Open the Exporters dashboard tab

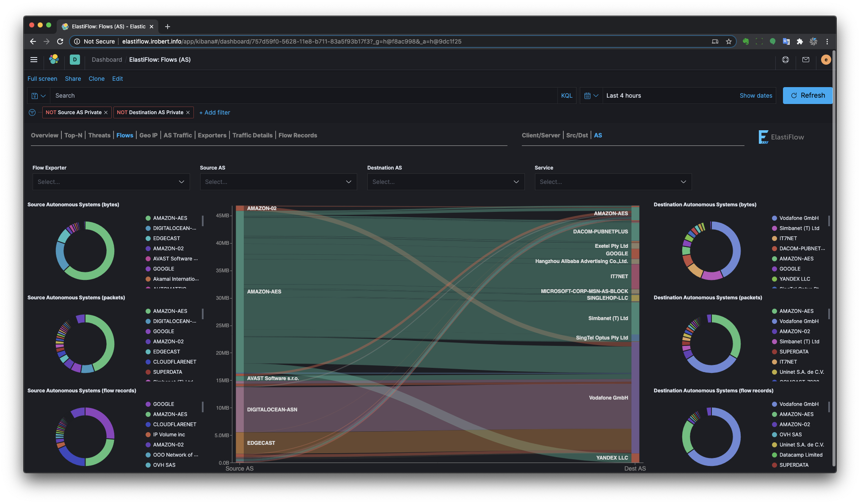click(x=212, y=135)
